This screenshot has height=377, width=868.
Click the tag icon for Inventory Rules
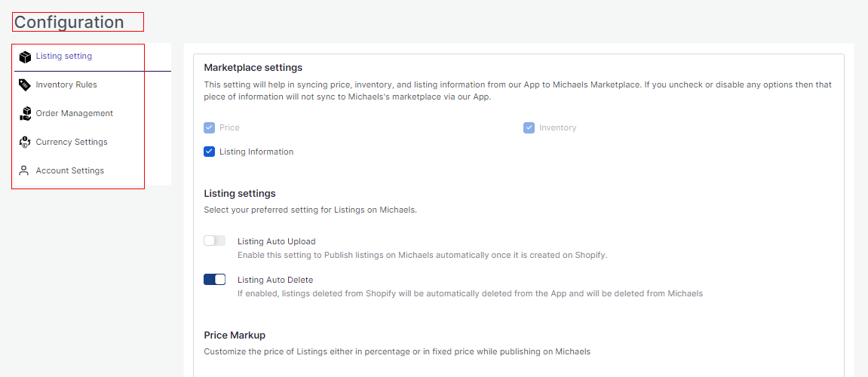coord(25,85)
